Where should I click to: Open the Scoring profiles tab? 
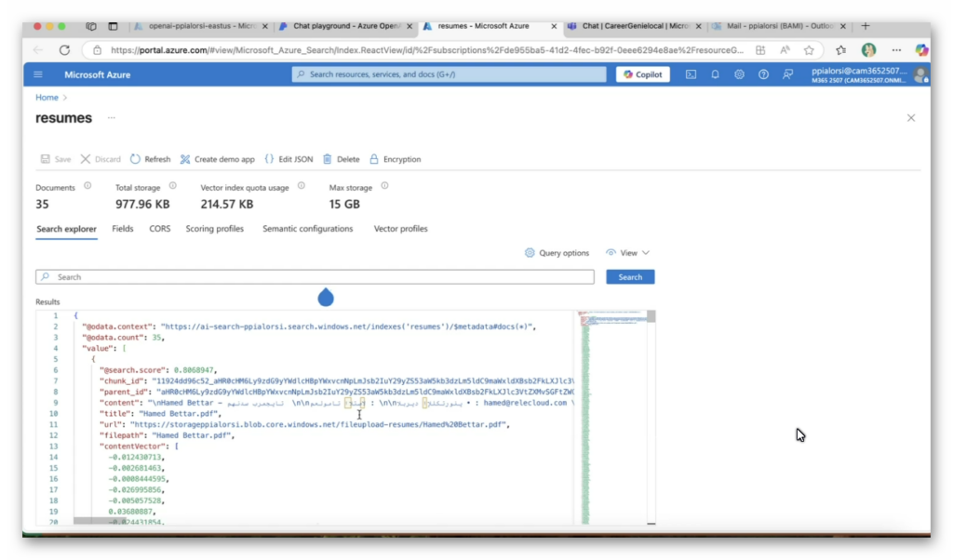coord(215,229)
